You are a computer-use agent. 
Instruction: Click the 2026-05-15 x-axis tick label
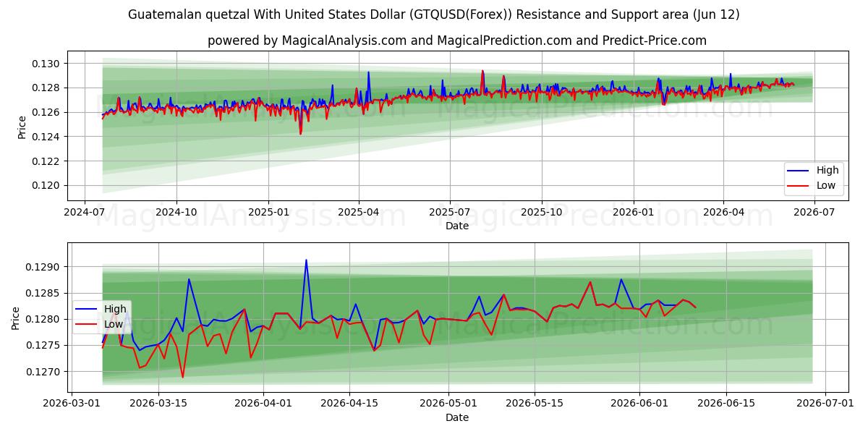(x=535, y=404)
